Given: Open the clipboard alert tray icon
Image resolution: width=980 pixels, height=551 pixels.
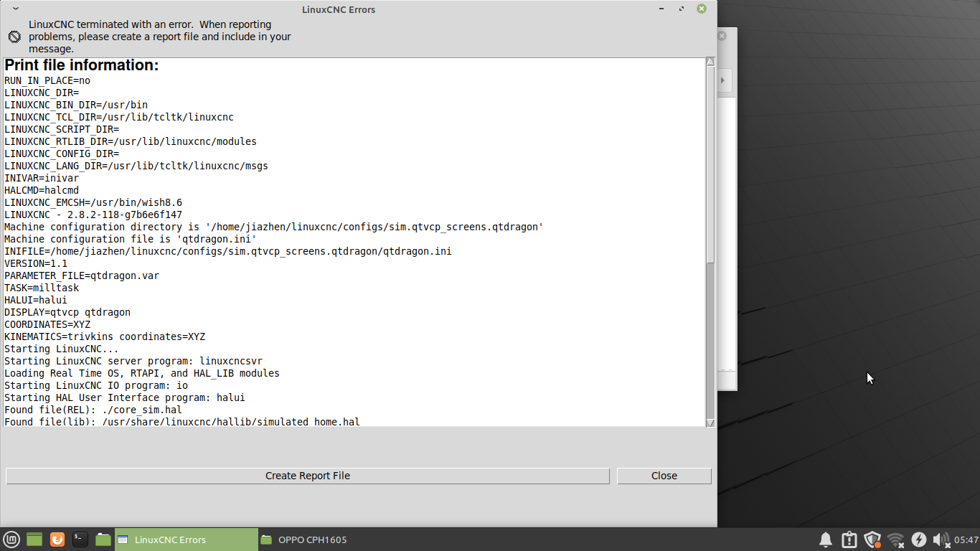Looking at the screenshot, I should [849, 540].
